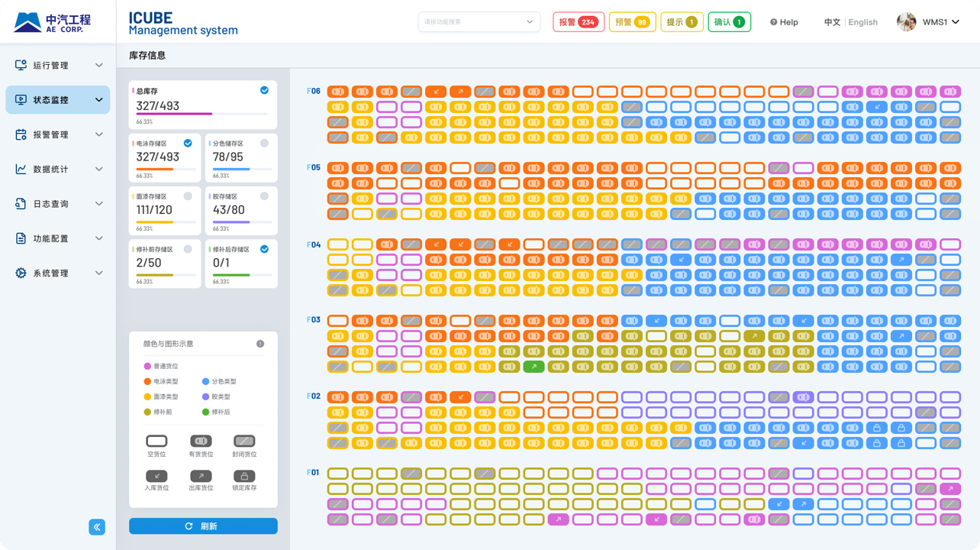Select the purple occupied slot in F02
This screenshot has height=550, width=980.
803,397
